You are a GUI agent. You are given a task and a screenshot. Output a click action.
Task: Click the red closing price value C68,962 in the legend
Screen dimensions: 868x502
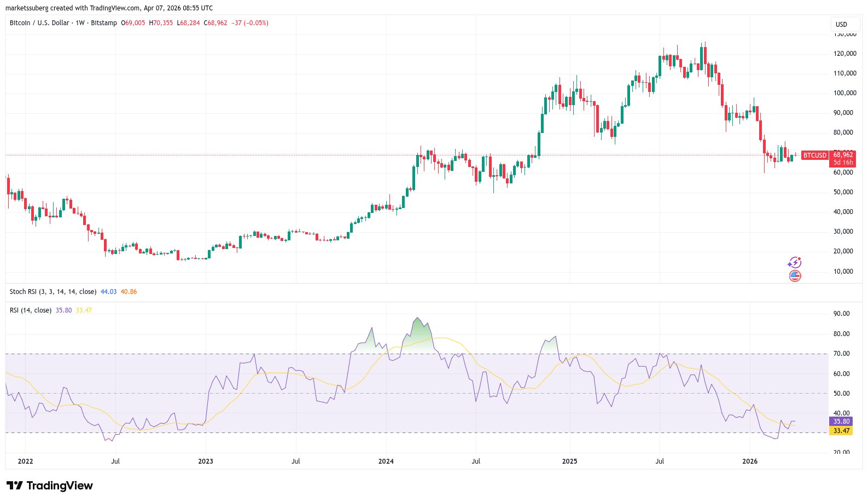click(215, 23)
